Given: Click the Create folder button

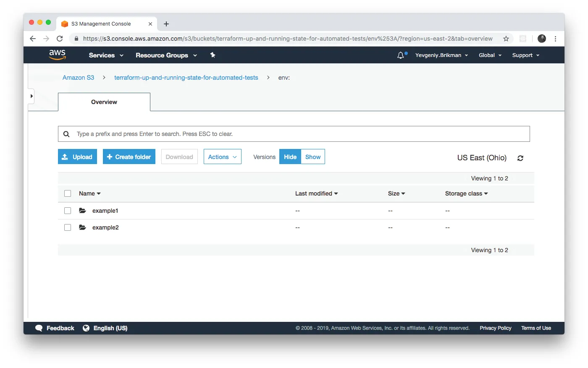Looking at the screenshot, I should pyautogui.click(x=129, y=157).
